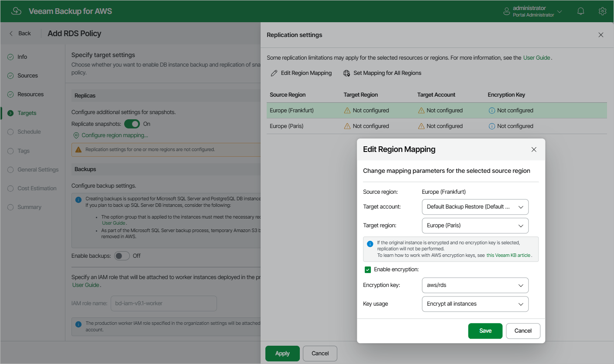The image size is (614, 364).
Task: Click the green check icon beside Sources step
Action: (10, 76)
